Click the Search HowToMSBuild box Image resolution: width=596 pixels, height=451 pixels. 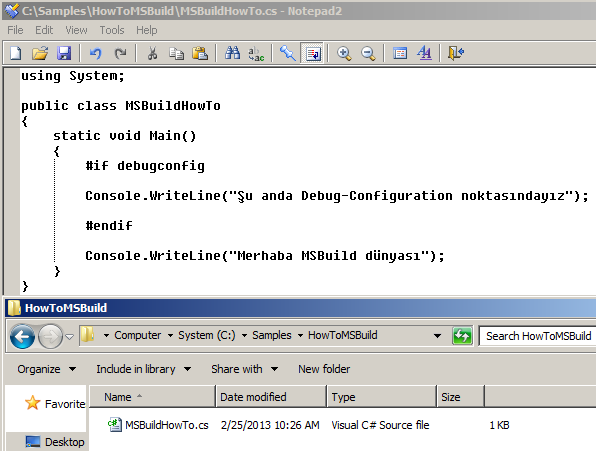coord(537,336)
